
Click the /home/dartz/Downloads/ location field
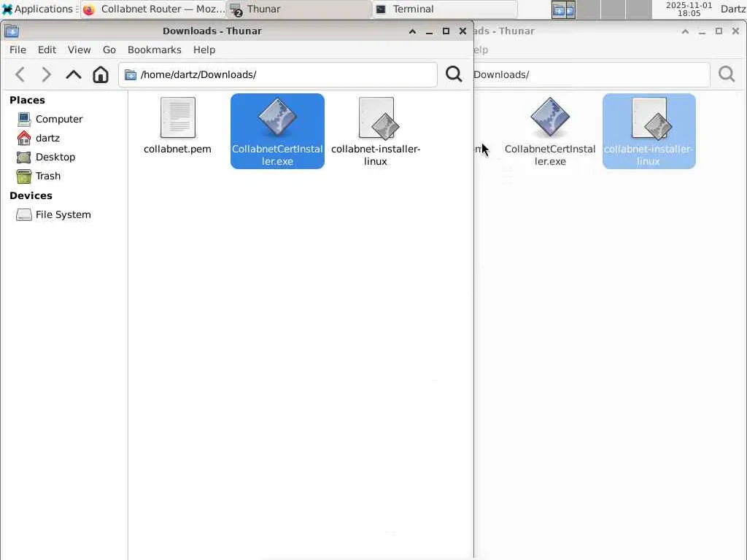278,75
